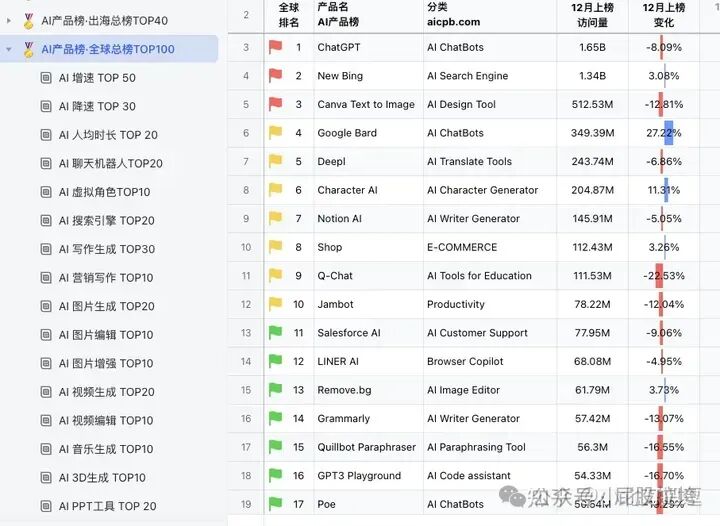This screenshot has width=720, height=526.
Task: Click the sheet icon for AI 搜索引擎 TOP20
Action: point(46,221)
